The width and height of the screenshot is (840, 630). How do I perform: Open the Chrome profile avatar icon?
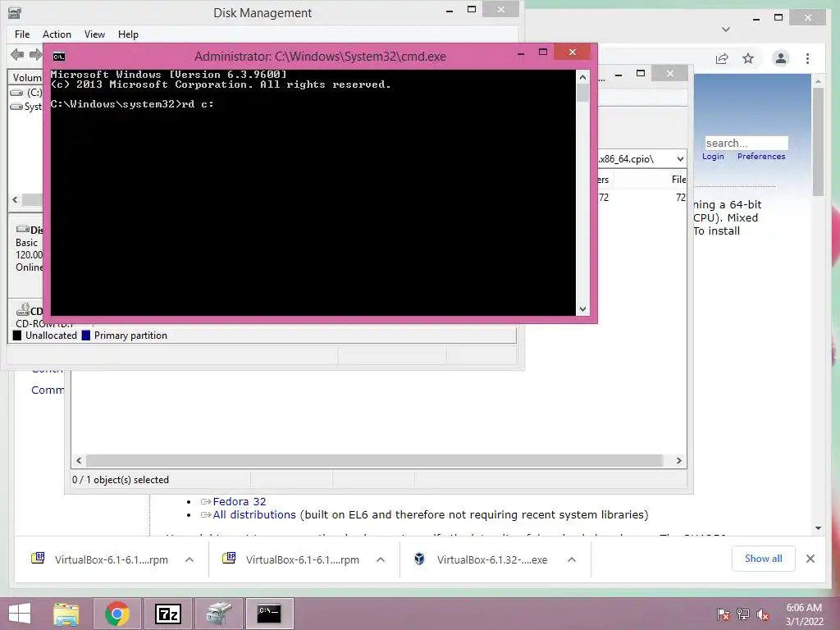pos(781,58)
